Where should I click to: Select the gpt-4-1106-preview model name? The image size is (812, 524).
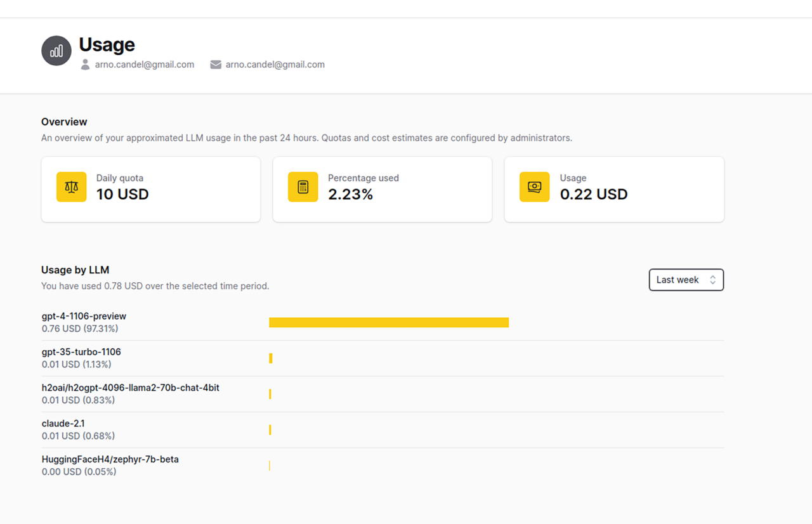84,316
